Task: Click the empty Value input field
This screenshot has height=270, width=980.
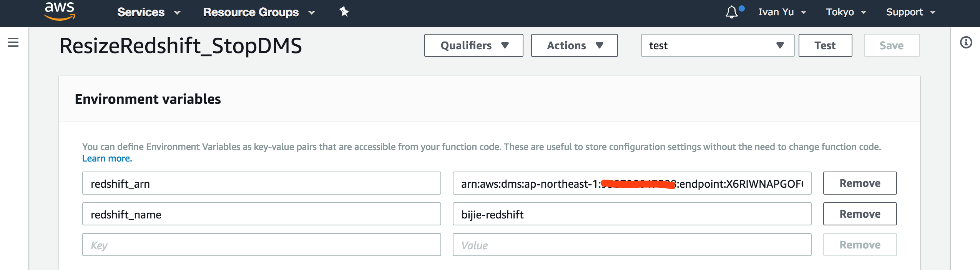Action: pos(632,245)
